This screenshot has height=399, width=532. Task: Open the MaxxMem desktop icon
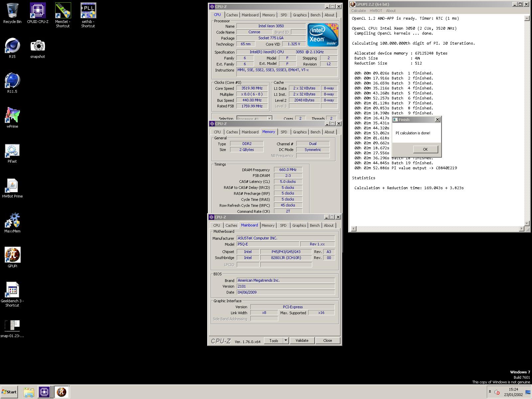point(12,220)
